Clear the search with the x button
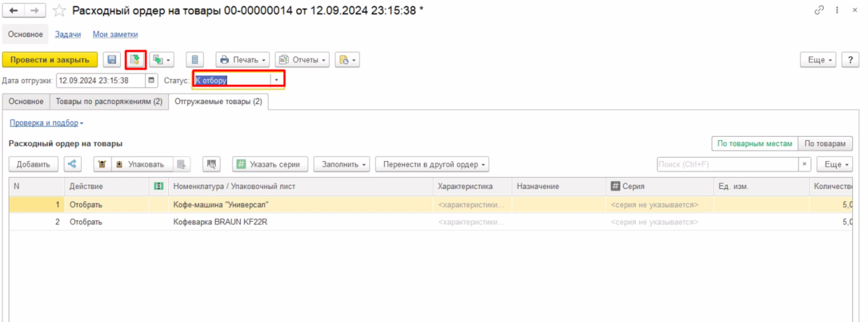This screenshot has width=868, height=322. coord(805,164)
